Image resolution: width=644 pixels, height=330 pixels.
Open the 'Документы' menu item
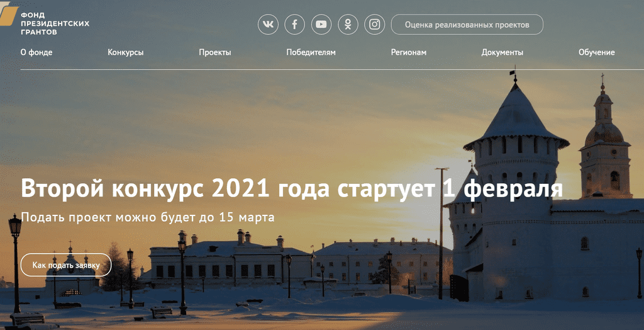coord(502,52)
